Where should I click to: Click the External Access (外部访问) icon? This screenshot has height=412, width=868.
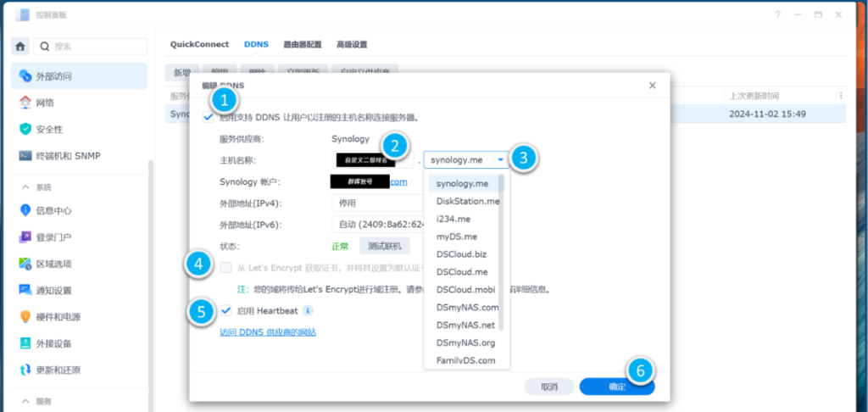tap(25, 75)
